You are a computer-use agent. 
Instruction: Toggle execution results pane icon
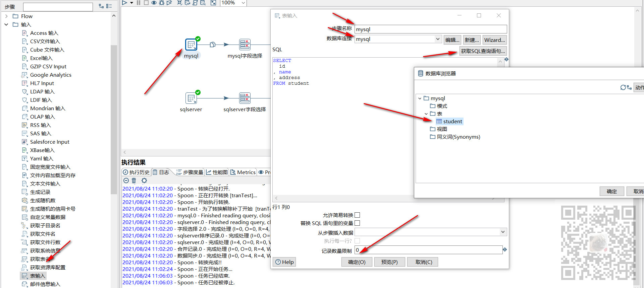[x=213, y=3]
